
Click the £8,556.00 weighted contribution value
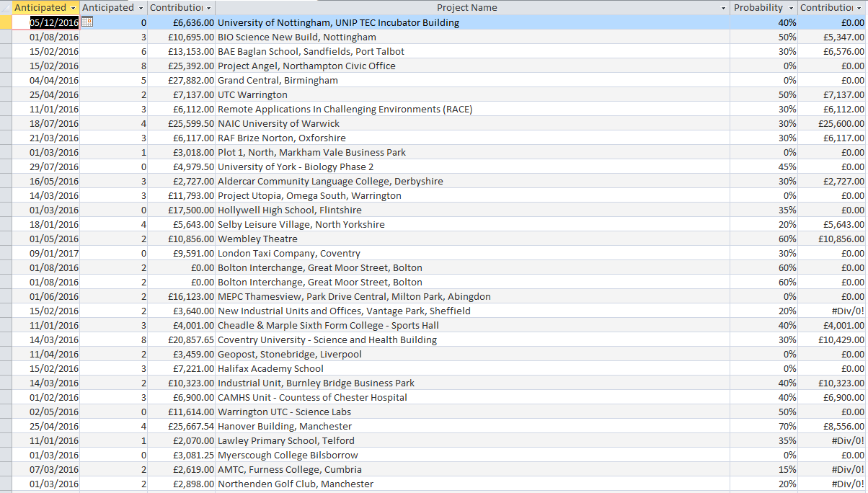[x=843, y=426]
